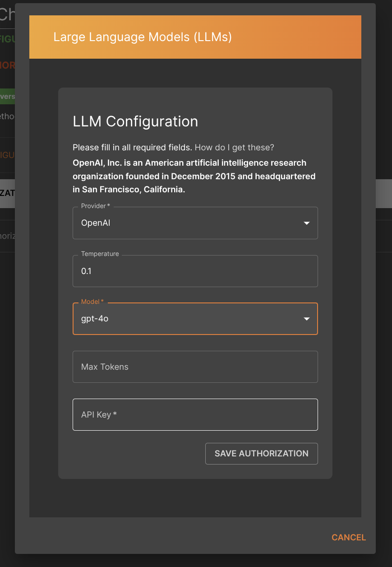The width and height of the screenshot is (392, 567).
Task: Click the LLM Configuration heading
Action: 135,121
